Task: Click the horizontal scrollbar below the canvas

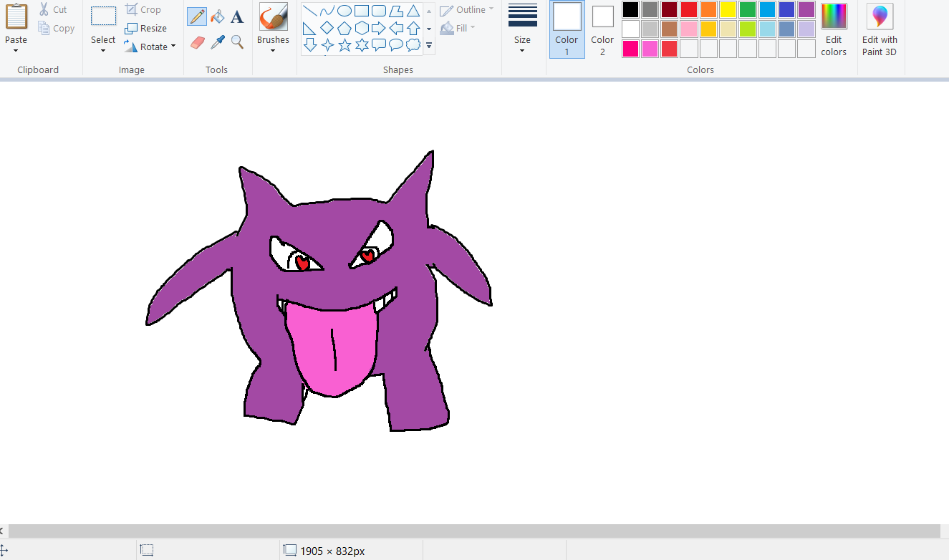Action: coord(474,531)
